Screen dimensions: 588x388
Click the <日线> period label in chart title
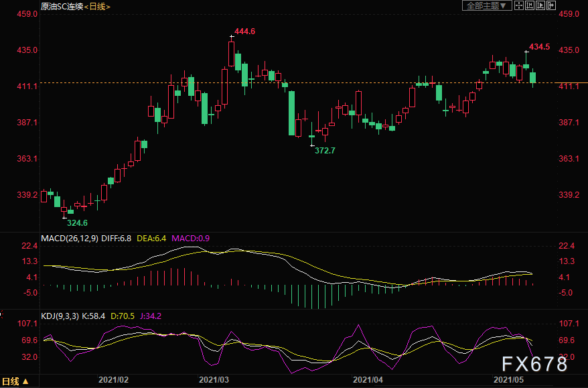click(96, 6)
